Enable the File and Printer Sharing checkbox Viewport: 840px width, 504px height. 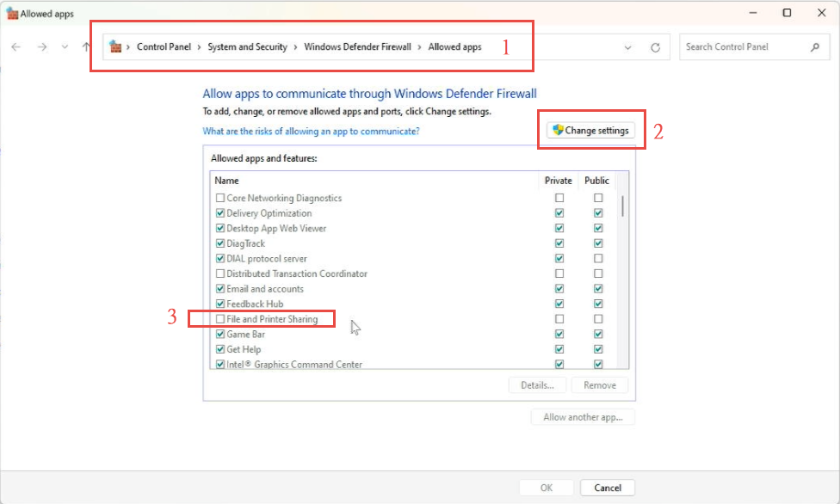pyautogui.click(x=220, y=319)
